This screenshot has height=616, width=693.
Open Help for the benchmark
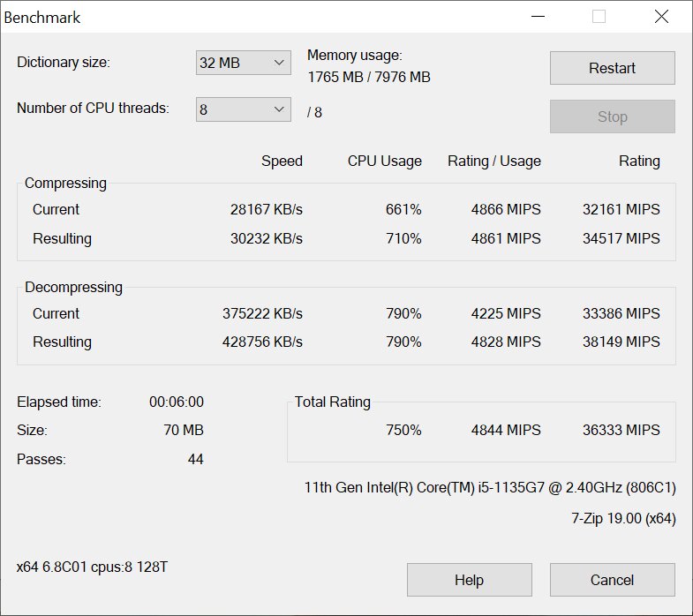click(469, 580)
